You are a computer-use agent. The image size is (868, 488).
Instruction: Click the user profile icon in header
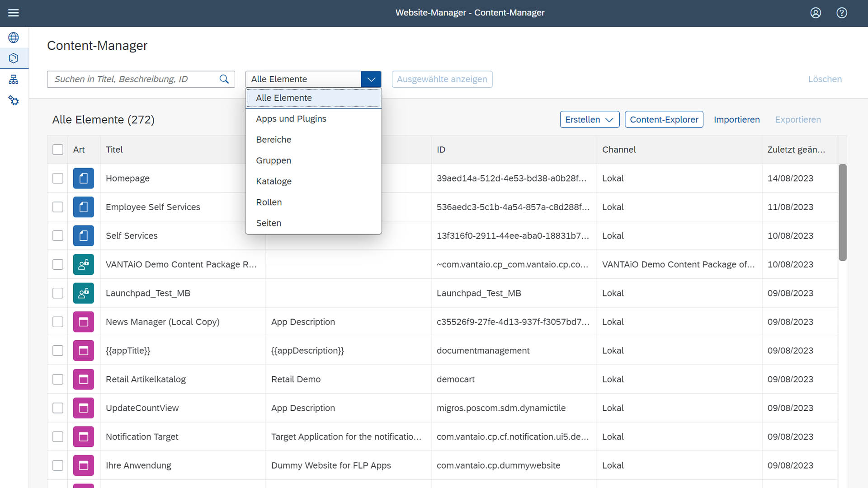coord(815,13)
